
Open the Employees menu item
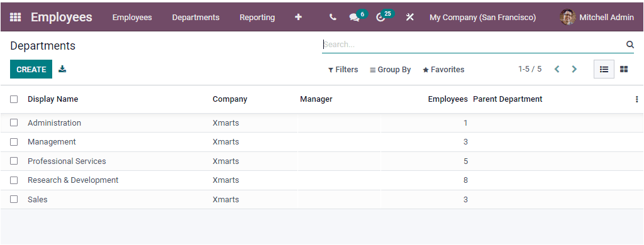tap(132, 17)
